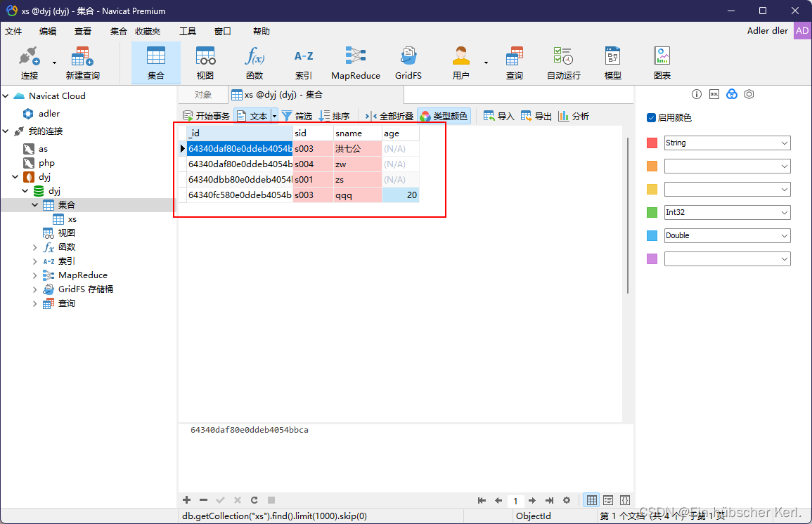
Task: Click the green Int32 color swatch
Action: [652, 212]
